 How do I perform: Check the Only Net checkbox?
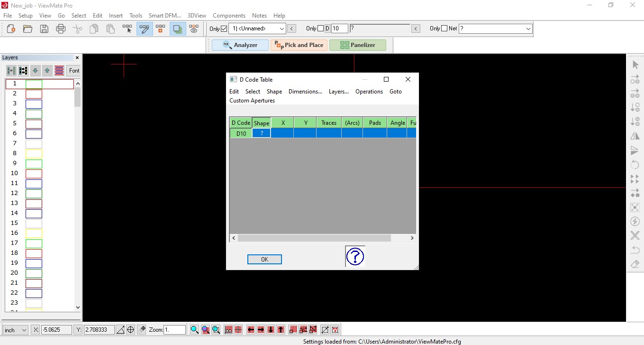(x=444, y=28)
